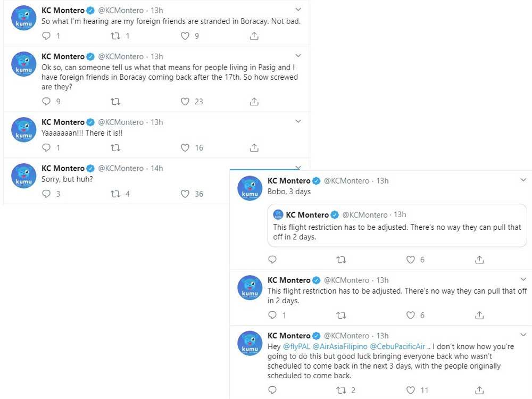Reply to the "Sorry, but huh?" tweet
The height and width of the screenshot is (399, 532).
tap(46, 194)
